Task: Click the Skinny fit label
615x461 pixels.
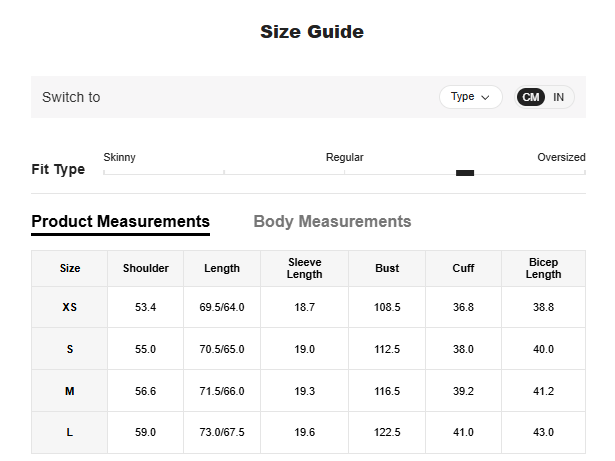Action: (x=120, y=157)
